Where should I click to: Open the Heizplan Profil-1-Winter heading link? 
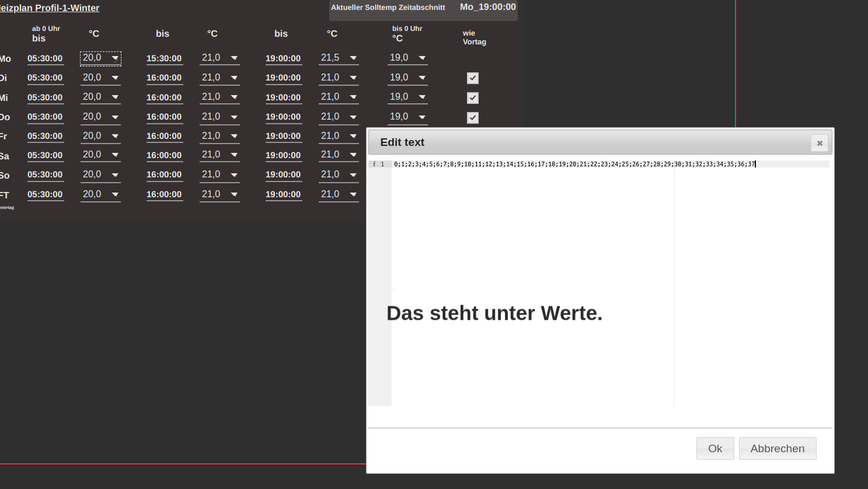pos(50,8)
